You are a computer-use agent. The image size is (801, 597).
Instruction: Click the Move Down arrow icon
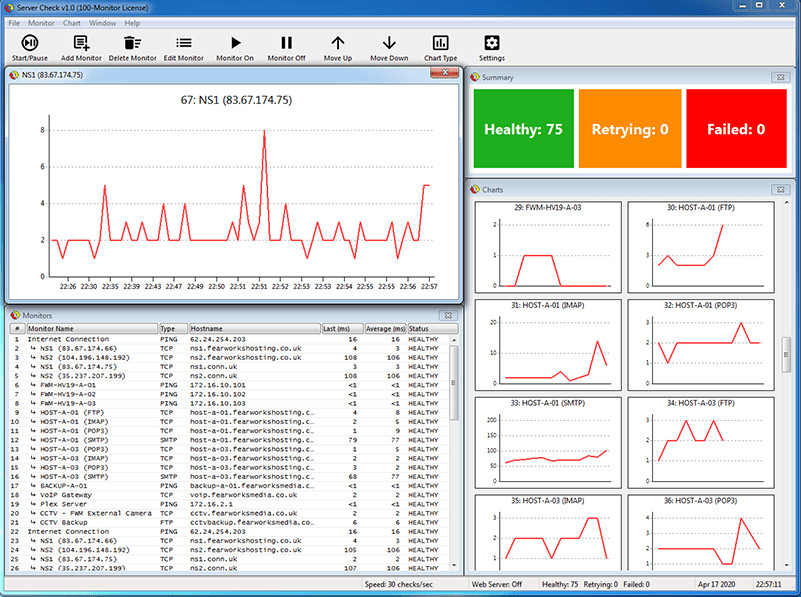[x=389, y=43]
